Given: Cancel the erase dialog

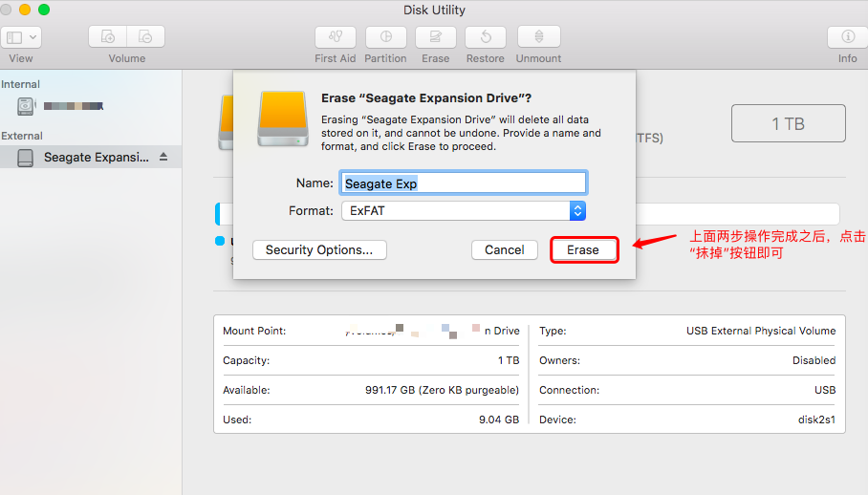Looking at the screenshot, I should point(505,250).
